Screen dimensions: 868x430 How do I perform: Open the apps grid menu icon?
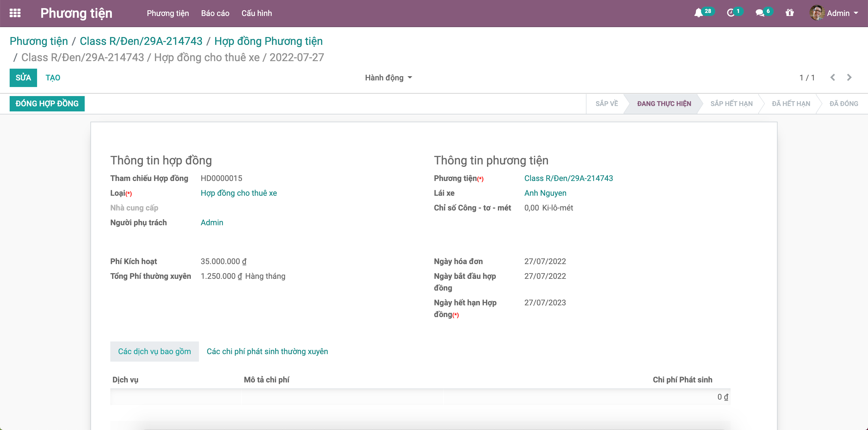pyautogui.click(x=15, y=13)
